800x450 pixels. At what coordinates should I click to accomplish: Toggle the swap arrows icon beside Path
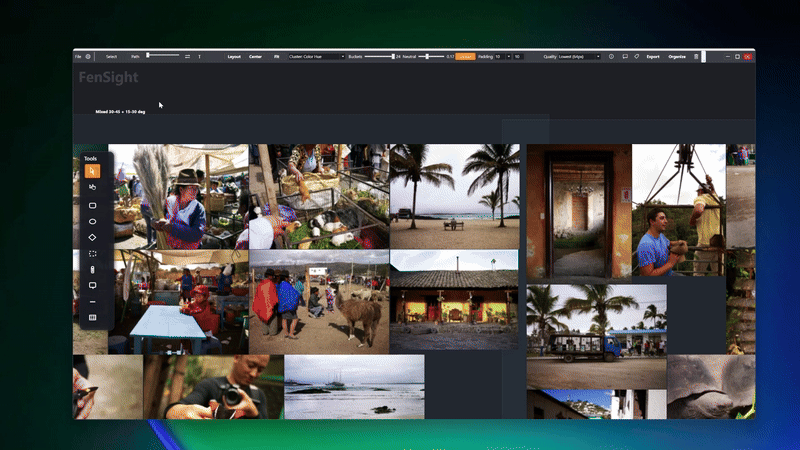[x=187, y=57]
